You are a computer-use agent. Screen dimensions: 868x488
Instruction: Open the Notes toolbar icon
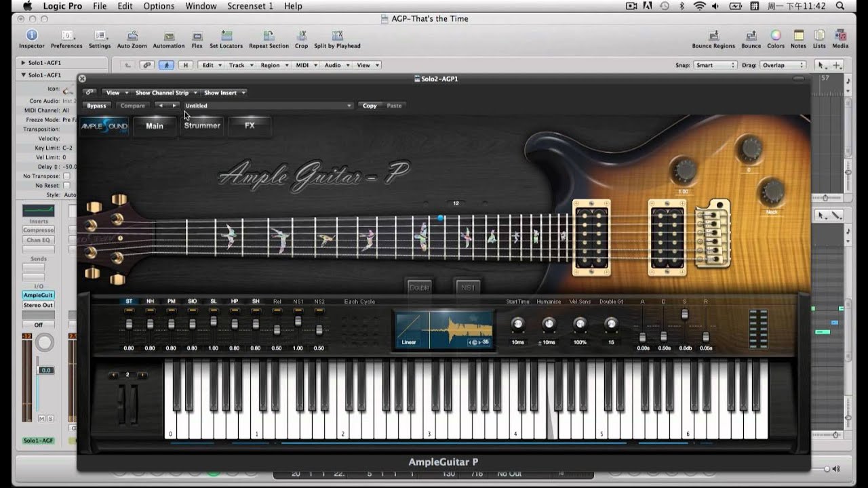798,39
